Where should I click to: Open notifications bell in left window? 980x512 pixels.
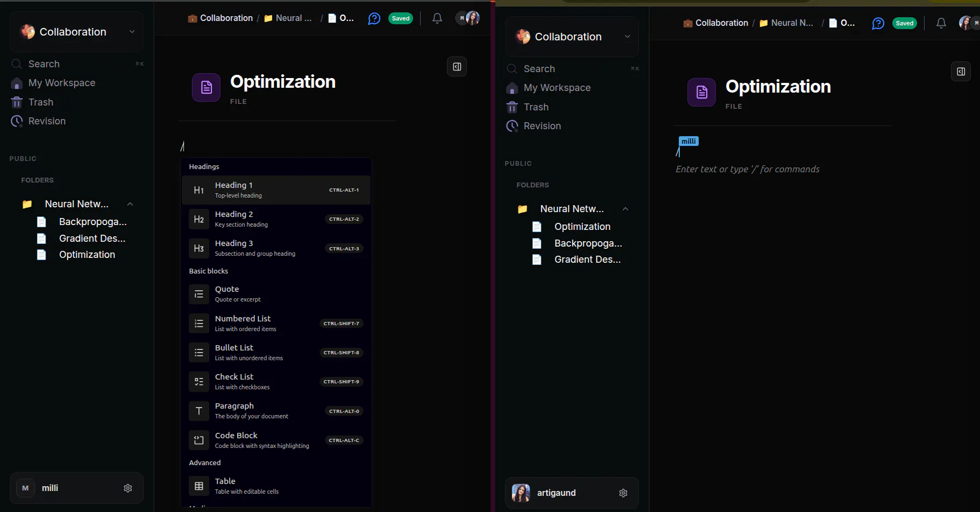pos(437,18)
